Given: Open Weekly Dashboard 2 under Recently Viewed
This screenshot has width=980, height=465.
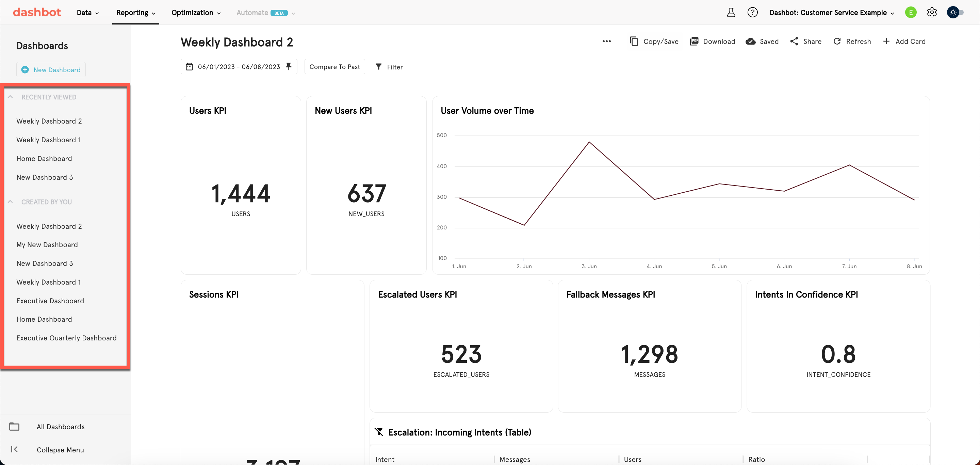Looking at the screenshot, I should 49,121.
